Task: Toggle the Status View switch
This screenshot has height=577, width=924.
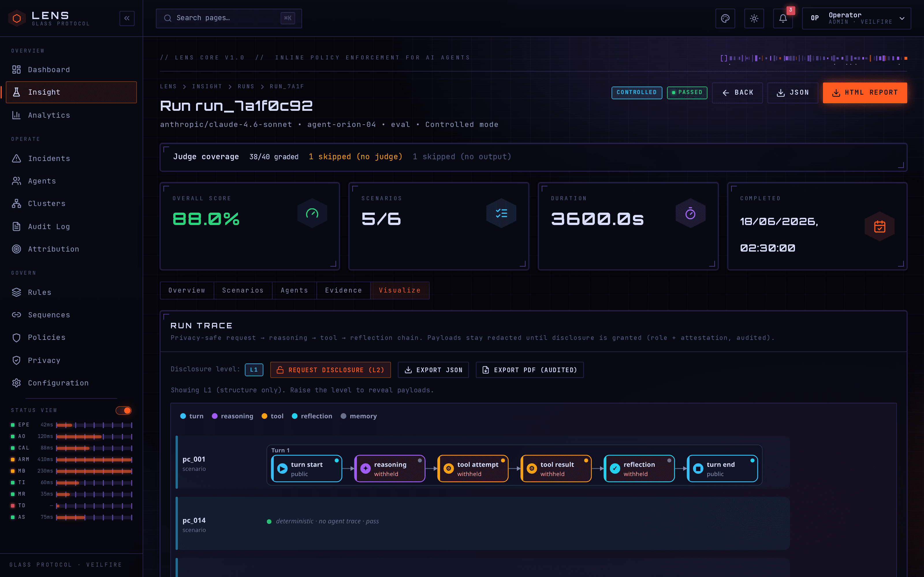Action: (123, 410)
